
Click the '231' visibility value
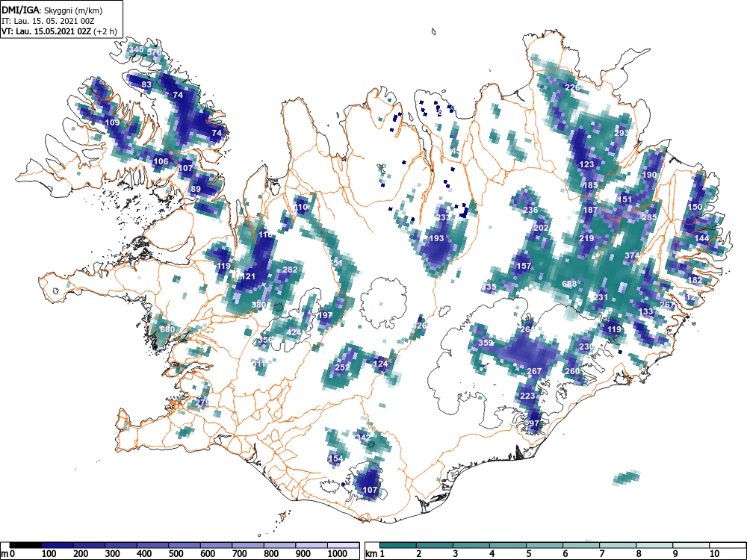(x=601, y=297)
